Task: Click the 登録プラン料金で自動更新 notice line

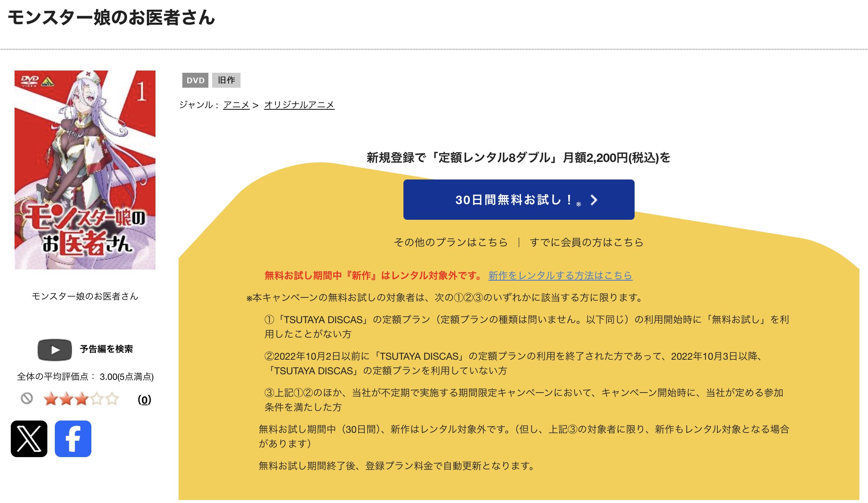Action: (397, 466)
